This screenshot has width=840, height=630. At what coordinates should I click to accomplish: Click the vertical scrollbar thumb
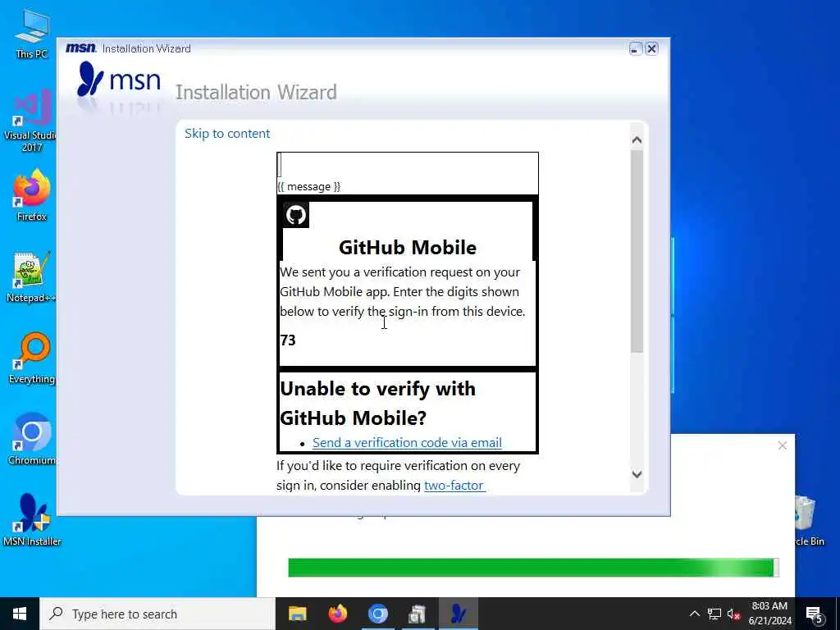coord(637,251)
